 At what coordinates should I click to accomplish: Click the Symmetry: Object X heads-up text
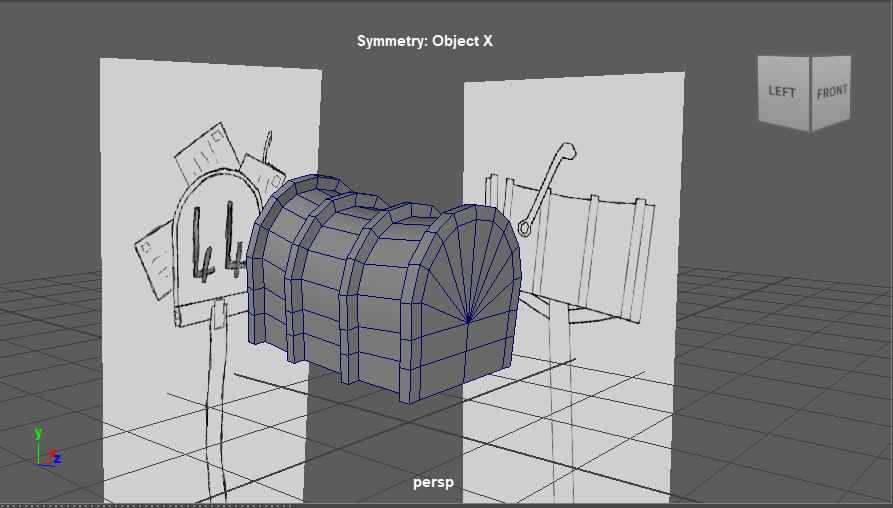425,42
